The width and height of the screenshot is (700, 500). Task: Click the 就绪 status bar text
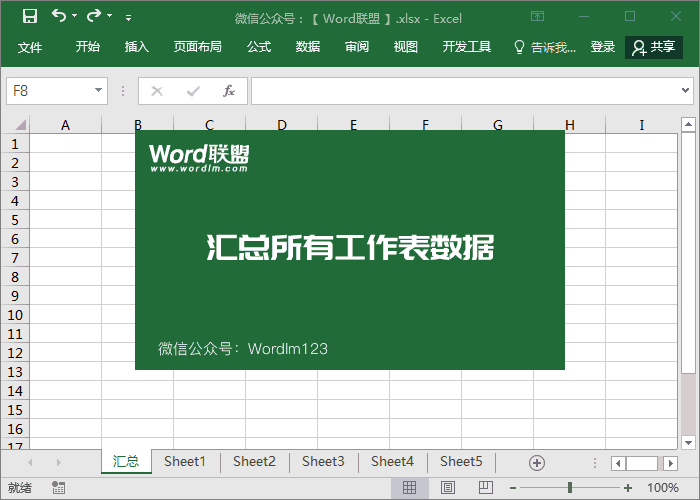tap(20, 488)
